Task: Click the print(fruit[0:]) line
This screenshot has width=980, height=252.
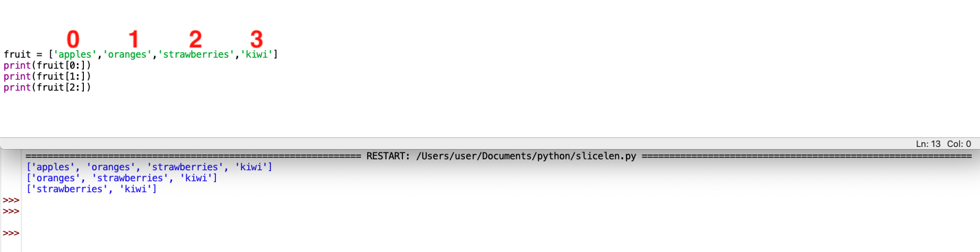Action: pyautogui.click(x=47, y=65)
